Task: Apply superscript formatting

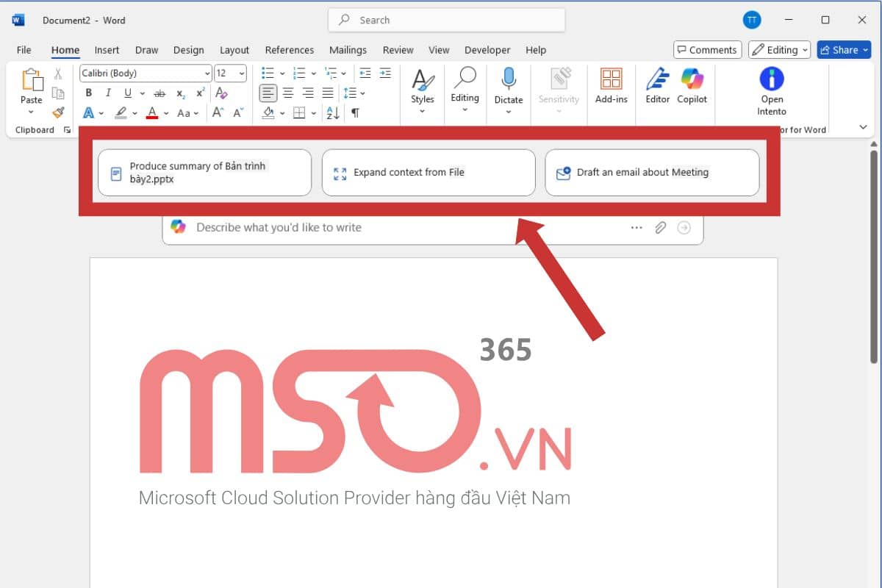Action: click(x=200, y=93)
